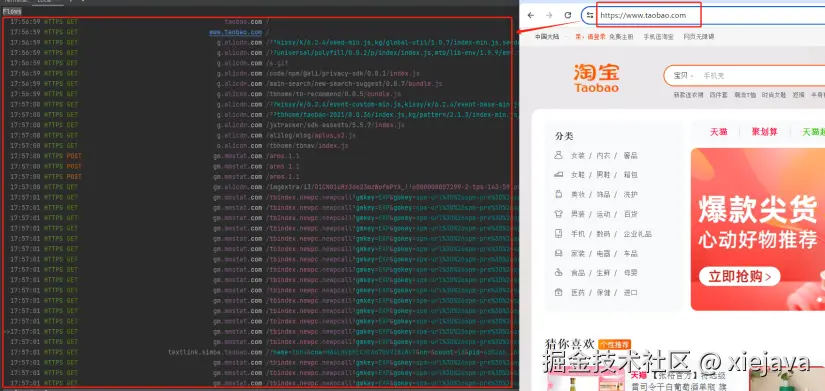This screenshot has width=825, height=391.
Task: Select the www.taobao.com / flow row
Action: [258, 32]
